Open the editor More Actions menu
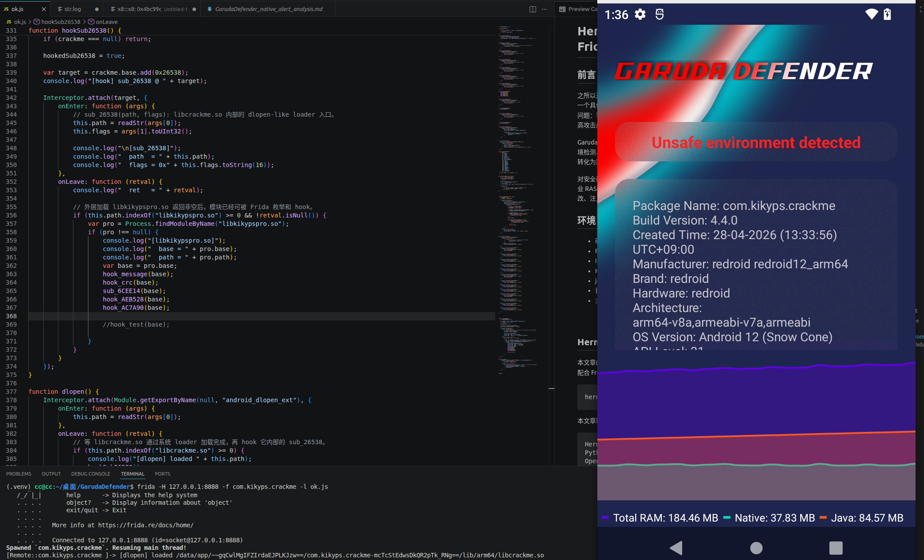 (545, 9)
